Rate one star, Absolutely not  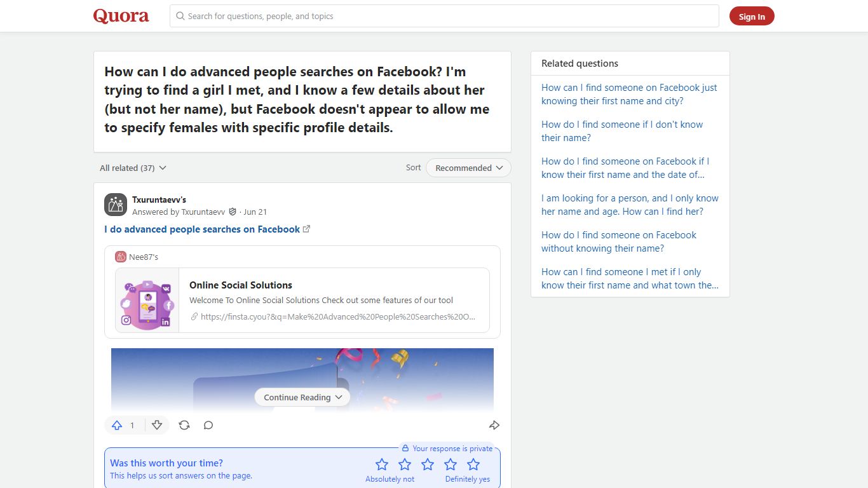(382, 464)
